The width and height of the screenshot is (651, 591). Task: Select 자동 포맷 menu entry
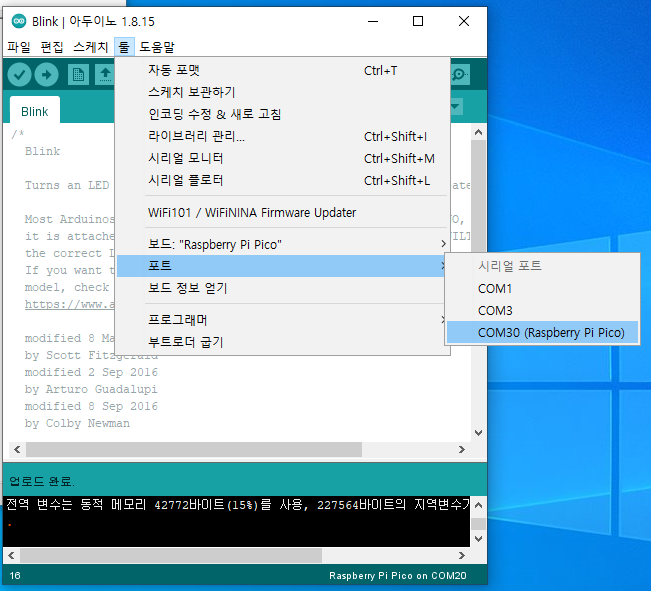(x=283, y=70)
